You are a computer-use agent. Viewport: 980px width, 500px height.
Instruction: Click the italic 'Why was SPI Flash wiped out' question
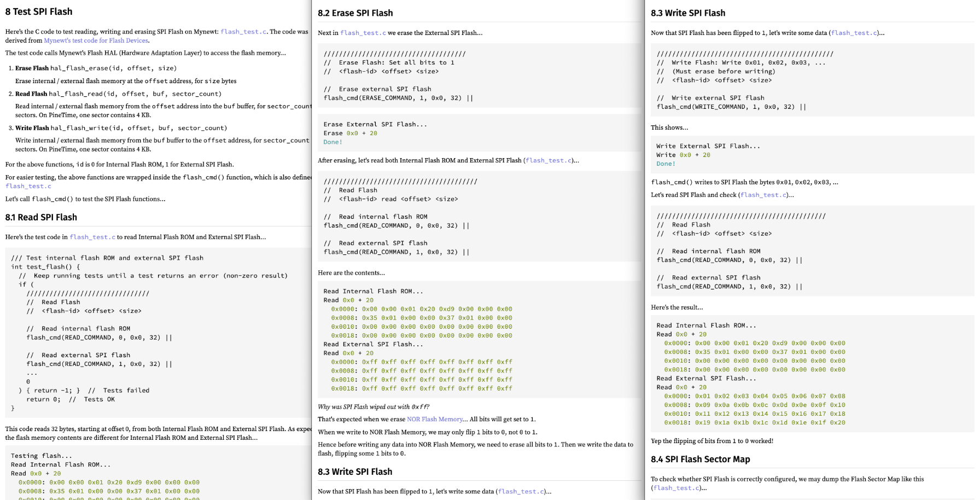point(374,406)
